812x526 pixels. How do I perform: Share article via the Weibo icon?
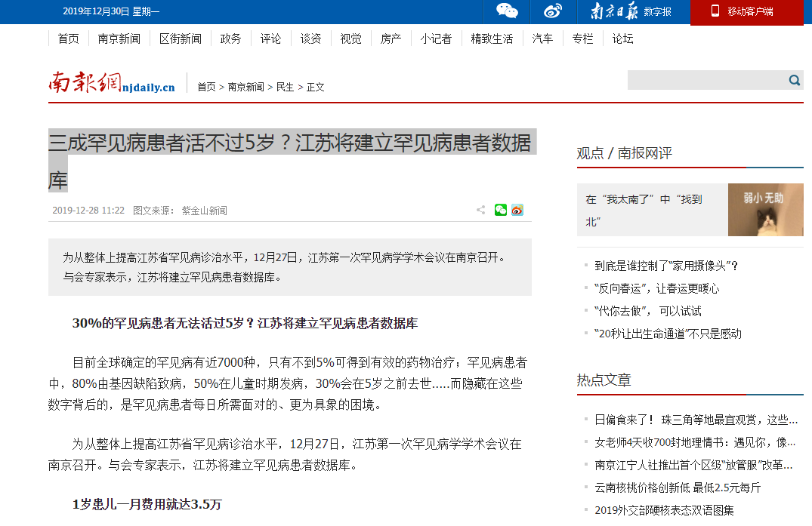[x=517, y=210]
